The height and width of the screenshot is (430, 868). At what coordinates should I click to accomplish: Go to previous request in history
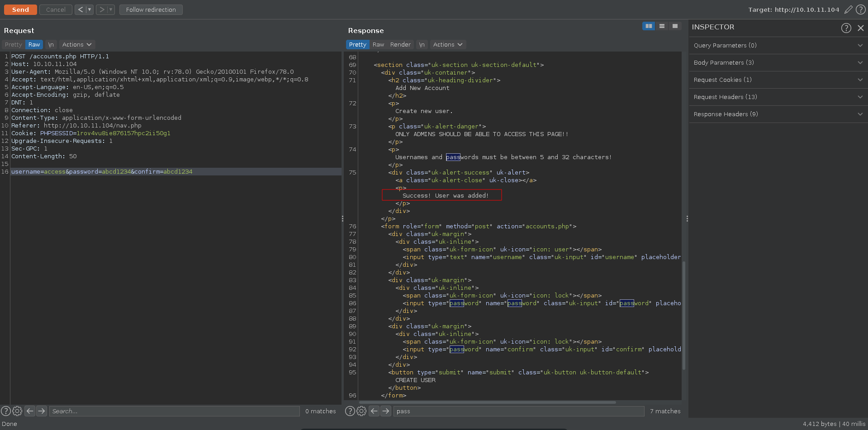[x=80, y=9]
